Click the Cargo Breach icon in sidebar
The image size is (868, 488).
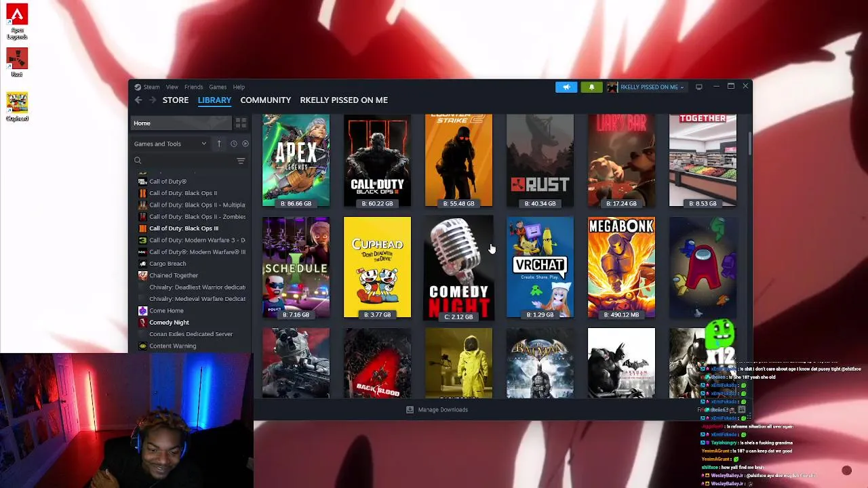coord(142,264)
